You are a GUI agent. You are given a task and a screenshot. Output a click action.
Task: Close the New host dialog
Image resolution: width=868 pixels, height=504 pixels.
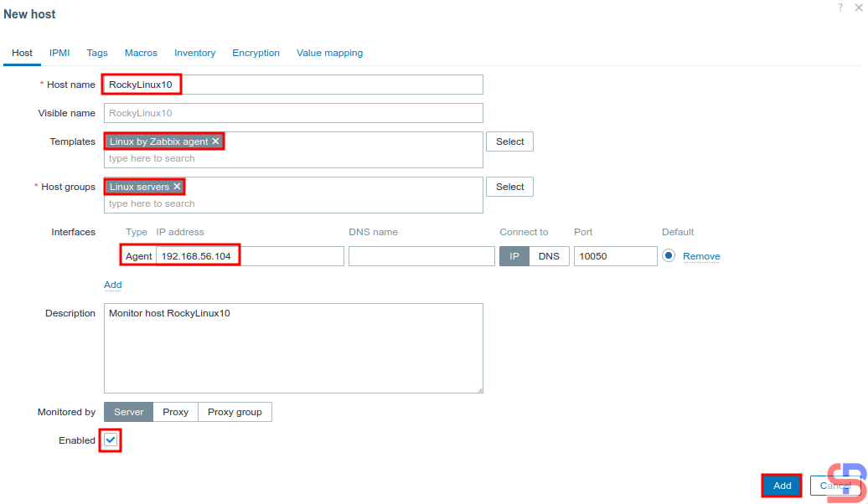tap(858, 7)
